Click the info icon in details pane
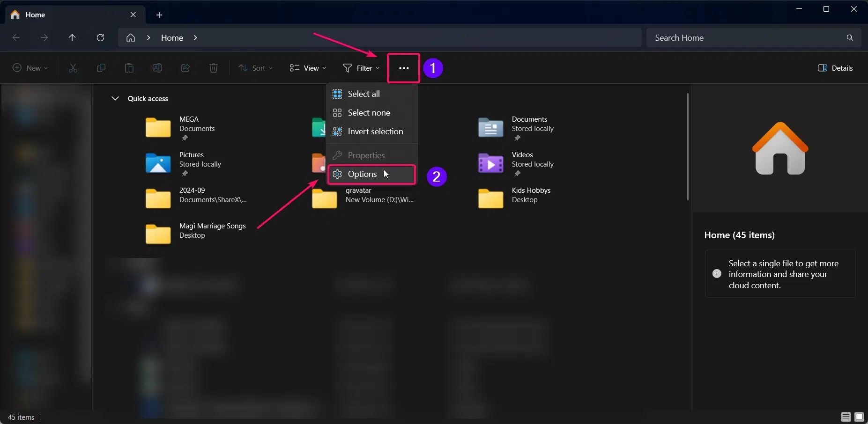 click(717, 274)
